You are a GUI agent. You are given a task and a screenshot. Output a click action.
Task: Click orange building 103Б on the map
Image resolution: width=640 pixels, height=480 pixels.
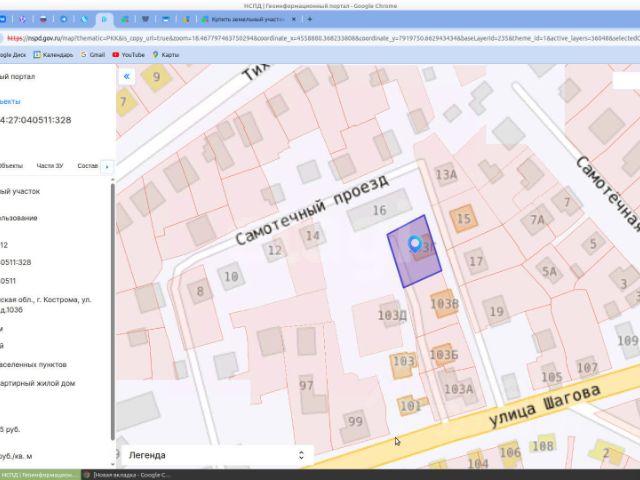tap(444, 355)
